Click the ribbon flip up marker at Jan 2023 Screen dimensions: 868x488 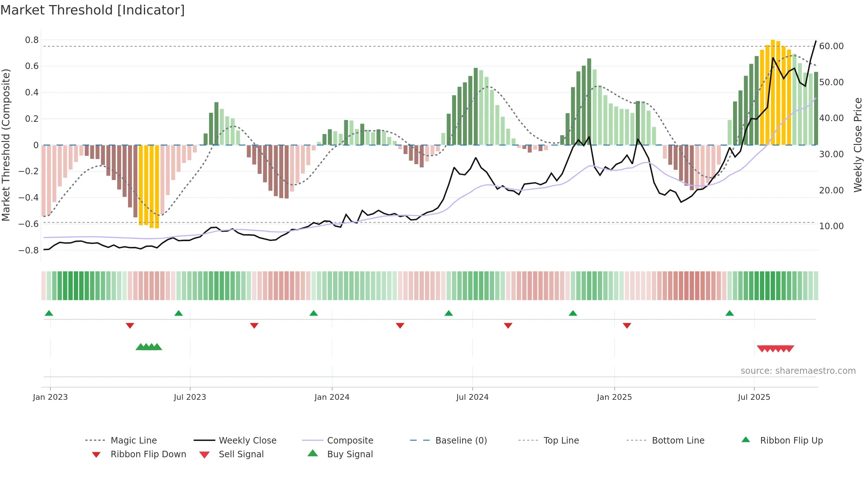[x=49, y=313]
